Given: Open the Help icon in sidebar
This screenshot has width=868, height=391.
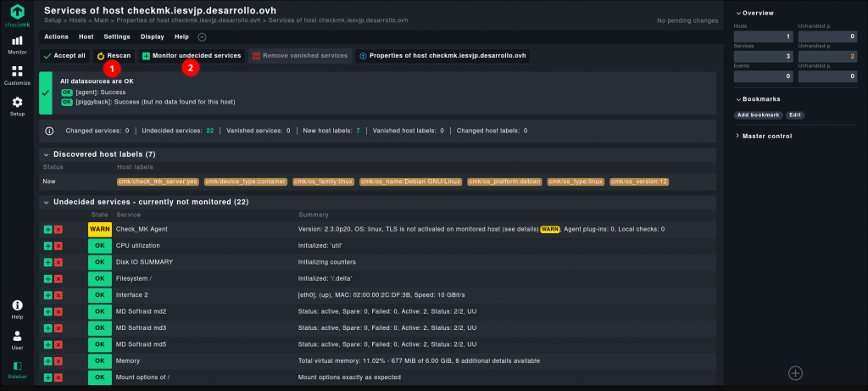Looking at the screenshot, I should (x=17, y=309).
